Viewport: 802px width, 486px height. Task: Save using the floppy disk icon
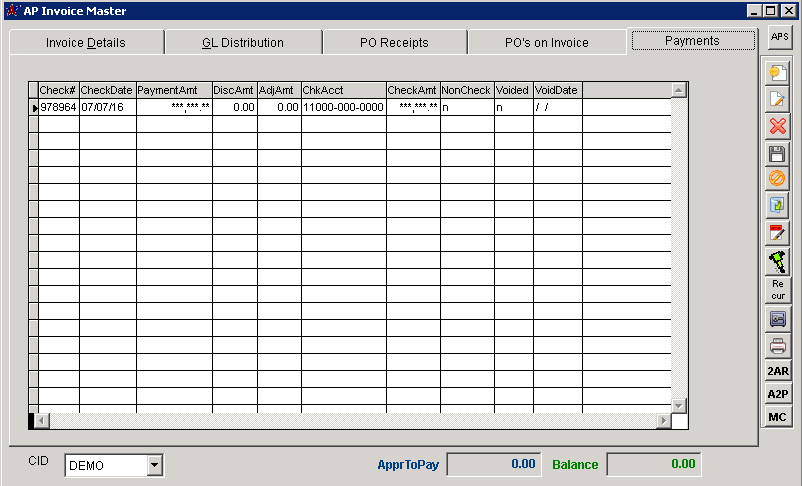(777, 153)
